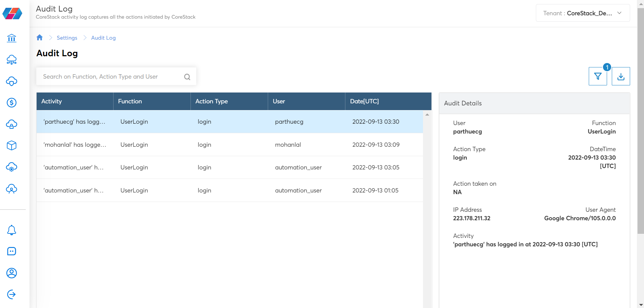Viewport: 644px width, 308px height.
Task: Open the user profile sidebar icon
Action: [12, 273]
